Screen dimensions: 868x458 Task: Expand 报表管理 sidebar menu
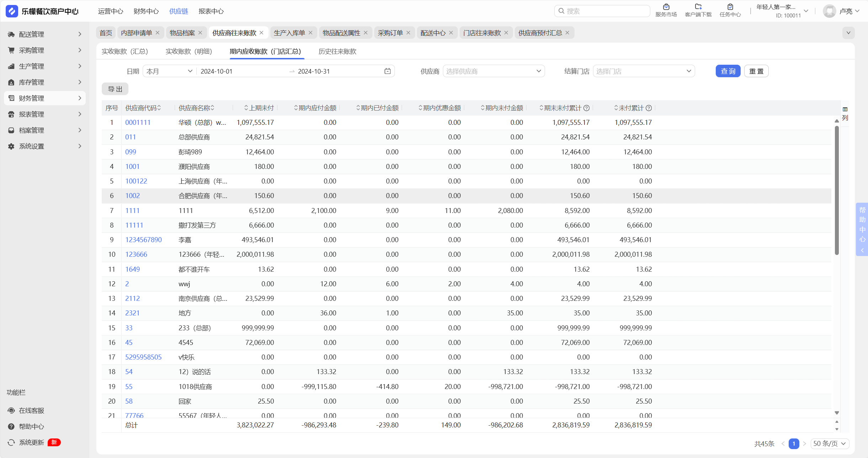coord(45,114)
